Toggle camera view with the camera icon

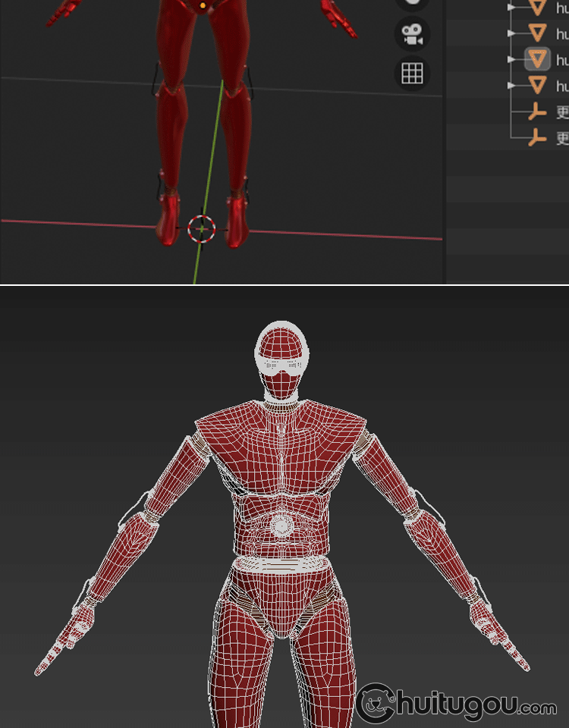coord(412,34)
